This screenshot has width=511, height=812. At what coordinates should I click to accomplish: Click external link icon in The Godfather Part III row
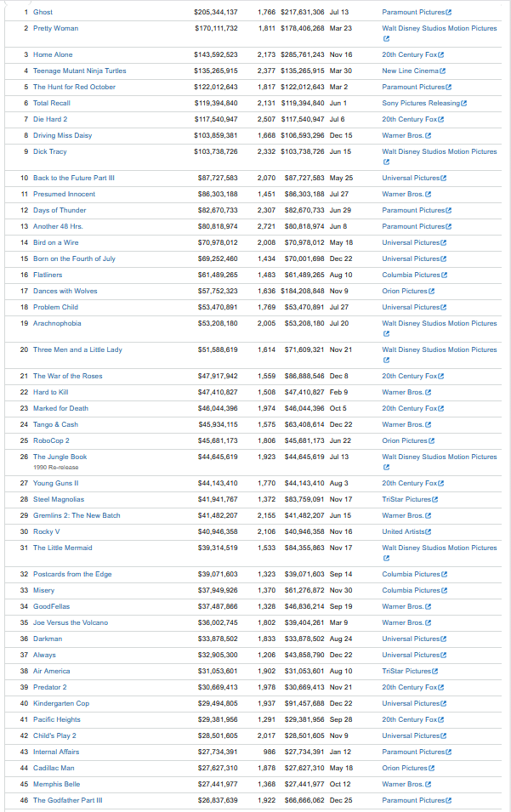[x=449, y=801]
